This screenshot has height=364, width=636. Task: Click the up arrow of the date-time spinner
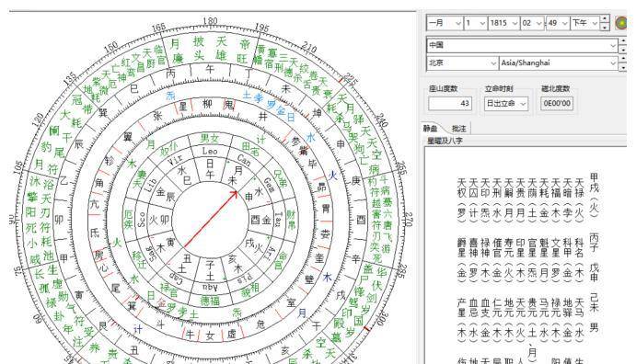click(x=605, y=19)
